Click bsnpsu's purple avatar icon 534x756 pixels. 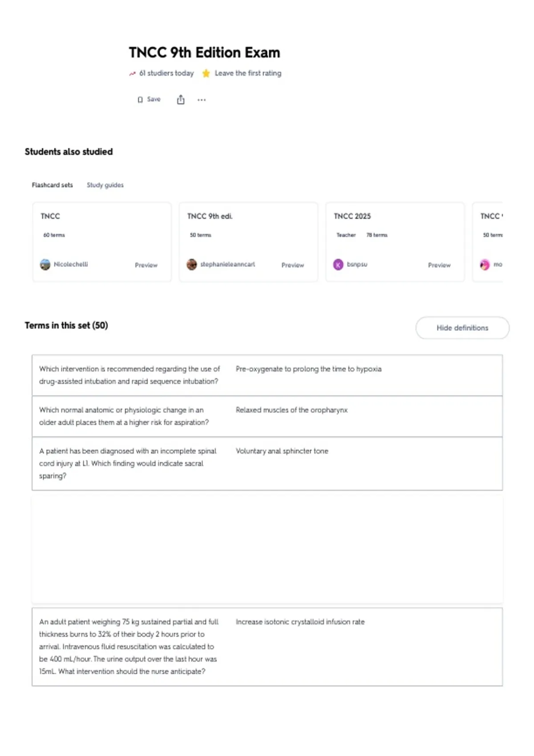(x=338, y=265)
